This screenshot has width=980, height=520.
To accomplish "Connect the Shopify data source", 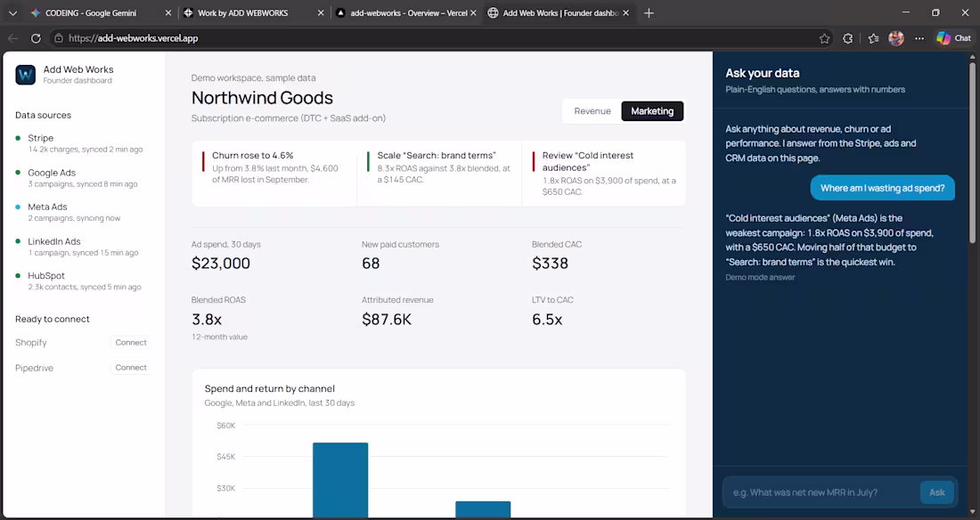I will [x=131, y=343].
